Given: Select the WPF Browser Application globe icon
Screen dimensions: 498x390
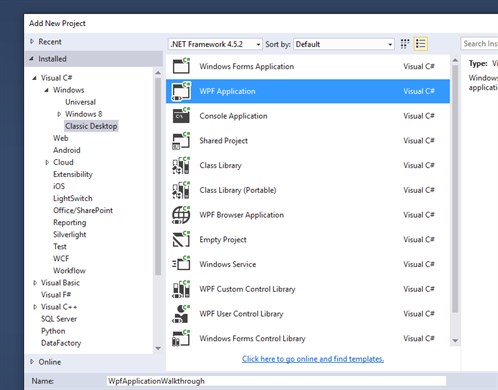Looking at the screenshot, I should (181, 215).
